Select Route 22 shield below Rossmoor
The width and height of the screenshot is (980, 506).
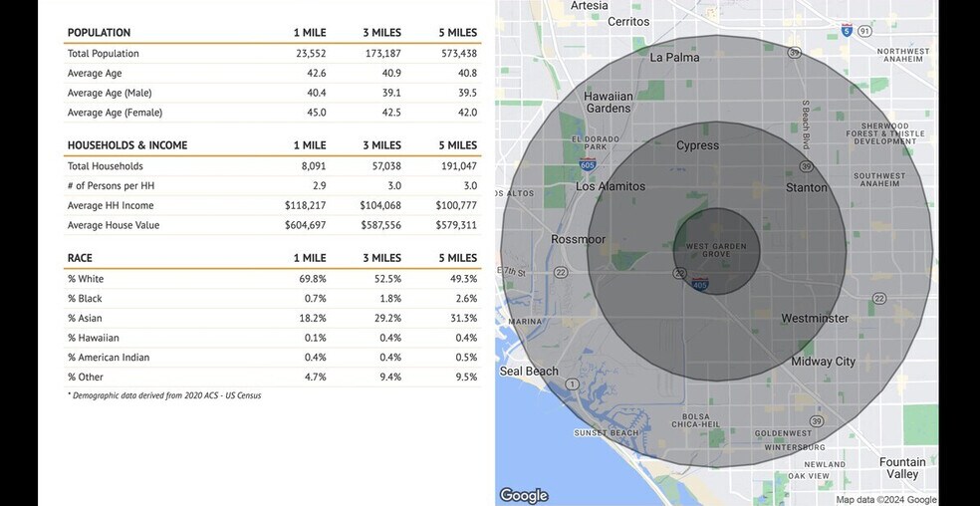tap(562, 272)
